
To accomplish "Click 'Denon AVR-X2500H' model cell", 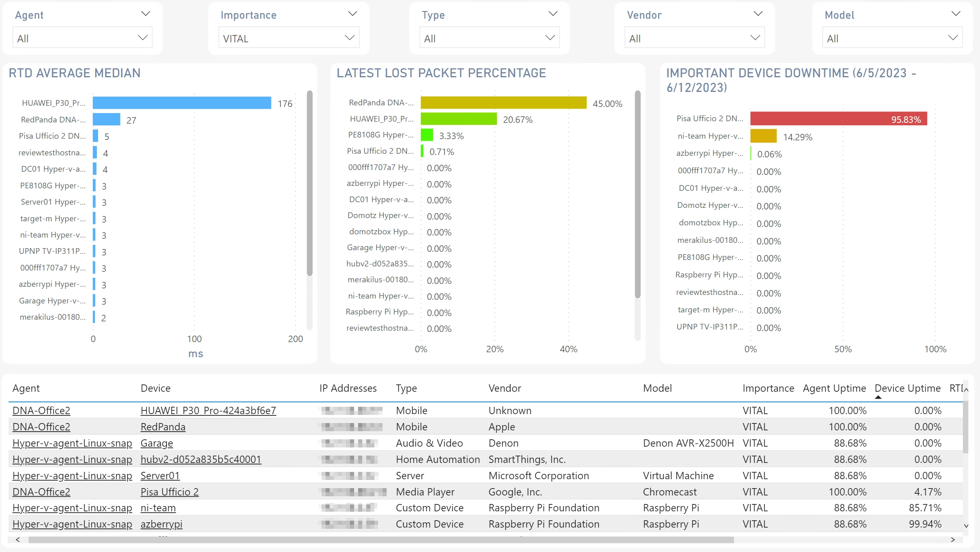I will [689, 443].
